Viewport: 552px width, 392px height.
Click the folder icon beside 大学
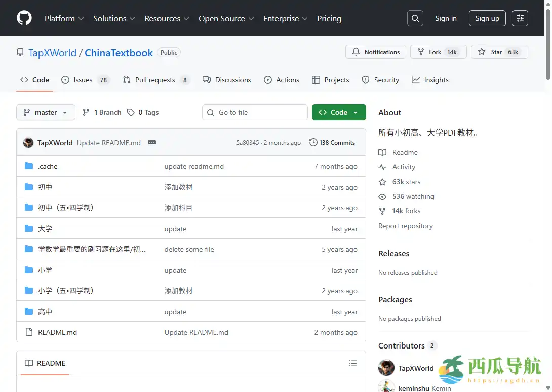pos(29,228)
